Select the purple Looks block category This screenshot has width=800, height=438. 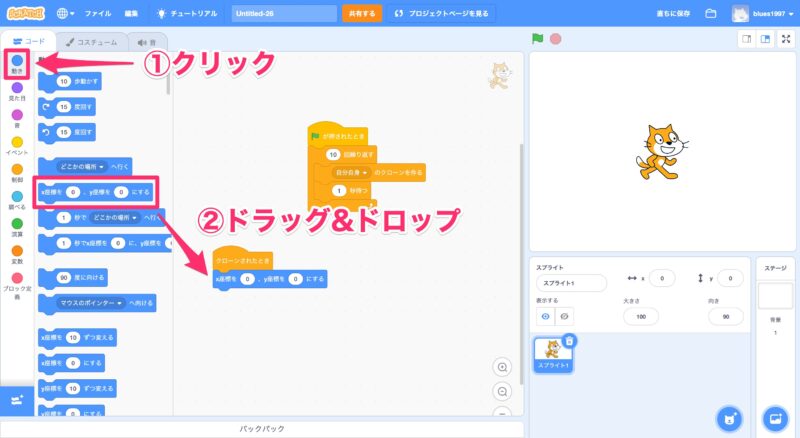17,90
